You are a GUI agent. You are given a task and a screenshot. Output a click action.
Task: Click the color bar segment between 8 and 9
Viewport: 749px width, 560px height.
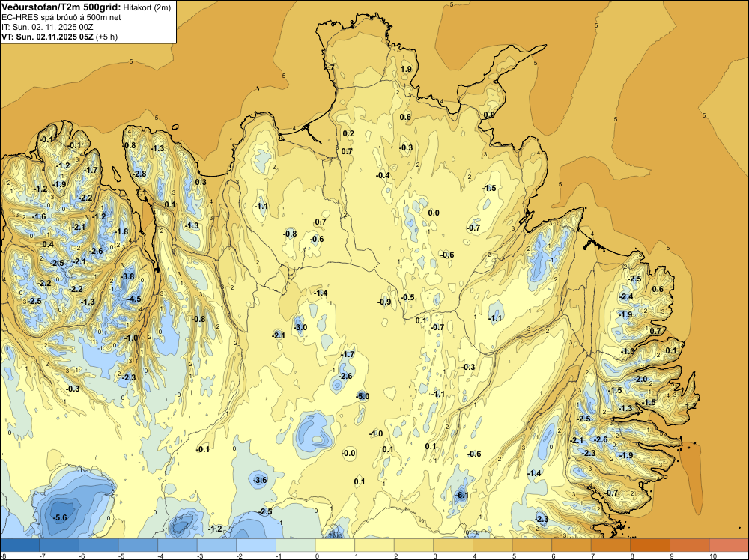[x=650, y=545]
